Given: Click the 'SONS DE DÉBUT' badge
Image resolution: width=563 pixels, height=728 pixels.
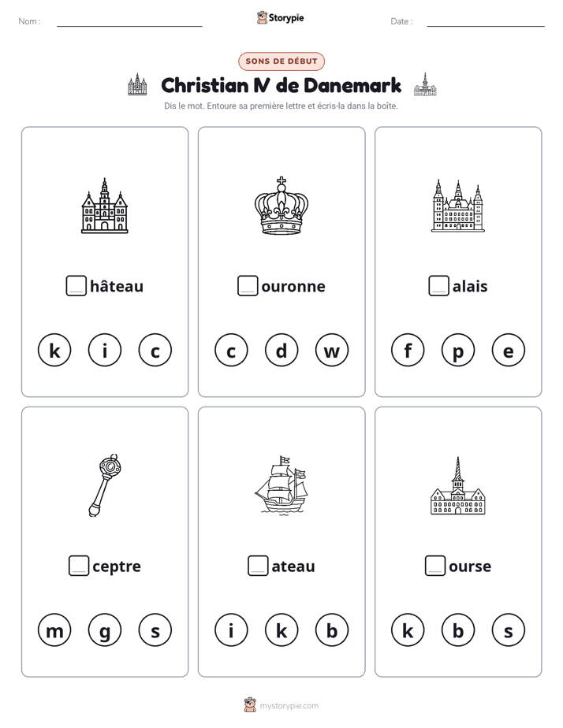Looking at the screenshot, I should (281, 61).
